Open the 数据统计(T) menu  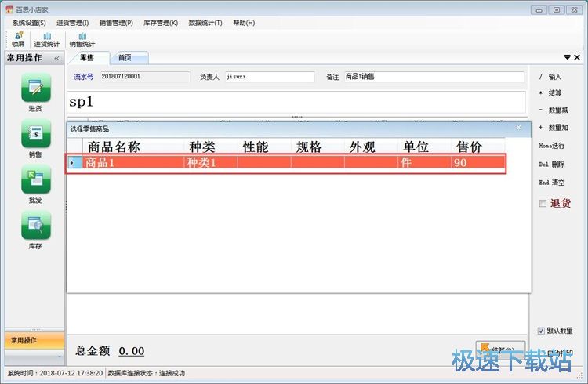pyautogui.click(x=205, y=23)
